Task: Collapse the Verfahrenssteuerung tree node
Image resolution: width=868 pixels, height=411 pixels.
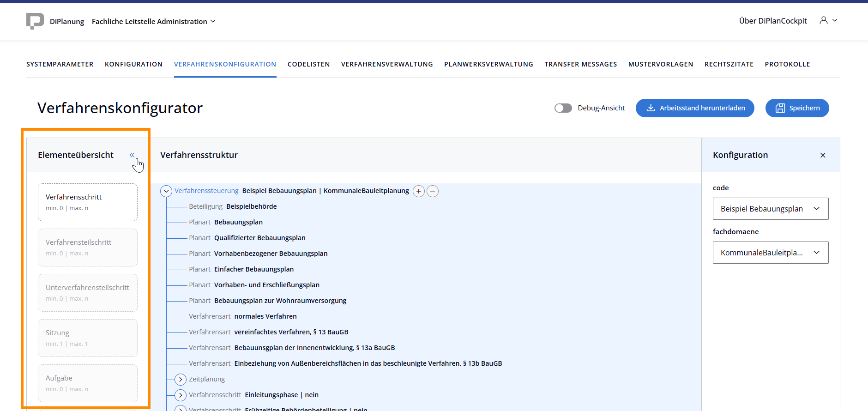Action: [x=166, y=191]
